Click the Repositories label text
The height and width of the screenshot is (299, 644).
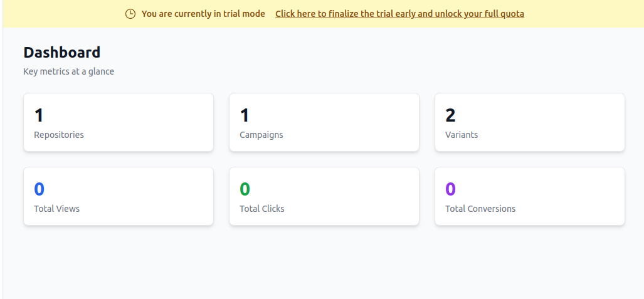[59, 135]
